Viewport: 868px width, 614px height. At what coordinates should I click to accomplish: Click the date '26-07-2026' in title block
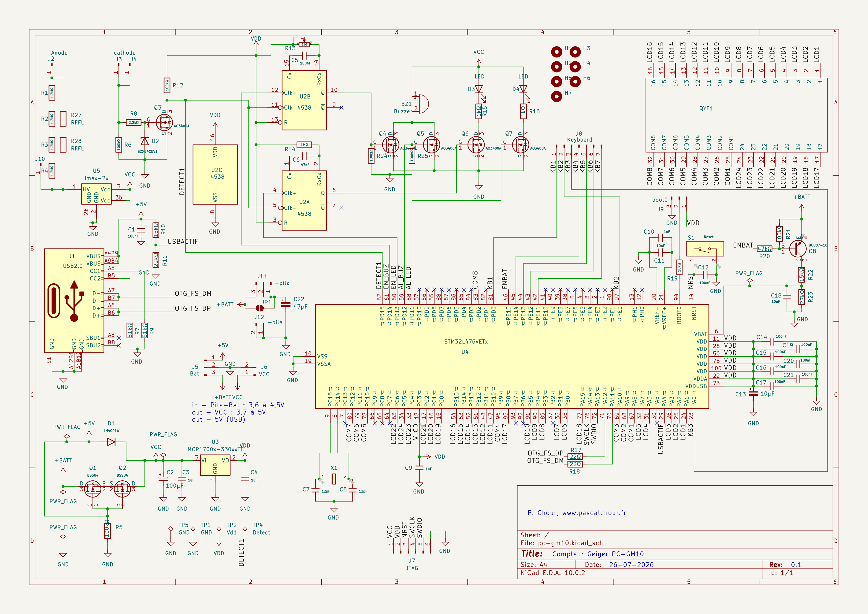(x=631, y=565)
